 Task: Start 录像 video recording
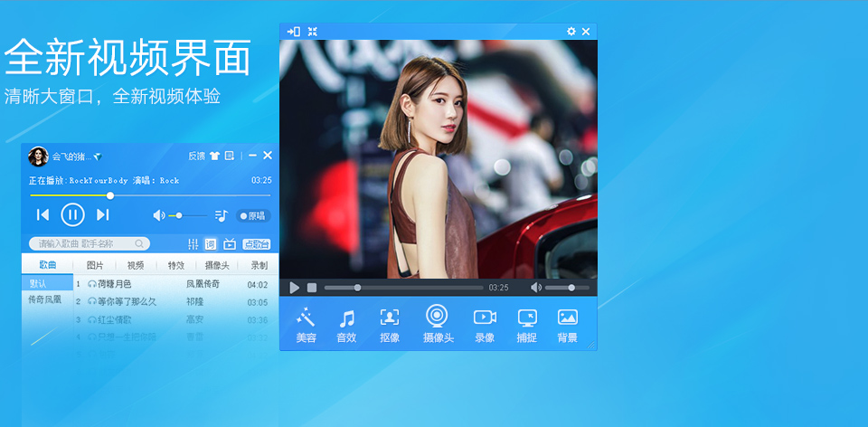tap(485, 325)
